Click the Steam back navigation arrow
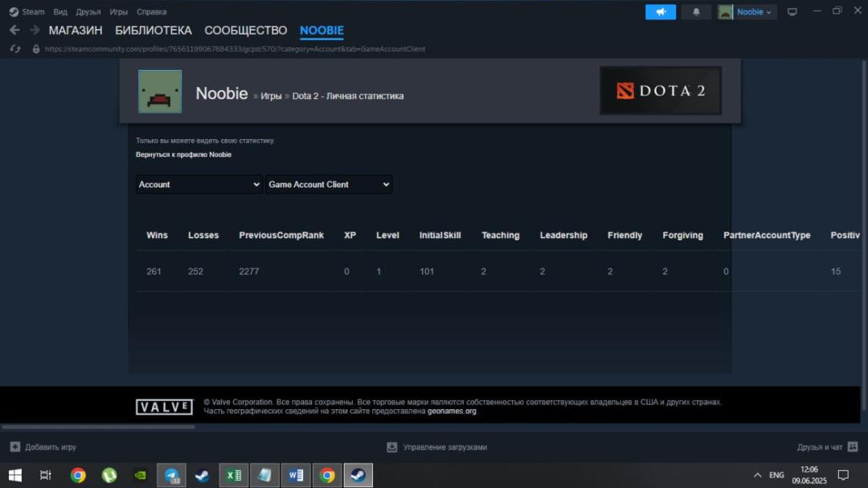Viewport: 868px width, 488px height. click(14, 30)
